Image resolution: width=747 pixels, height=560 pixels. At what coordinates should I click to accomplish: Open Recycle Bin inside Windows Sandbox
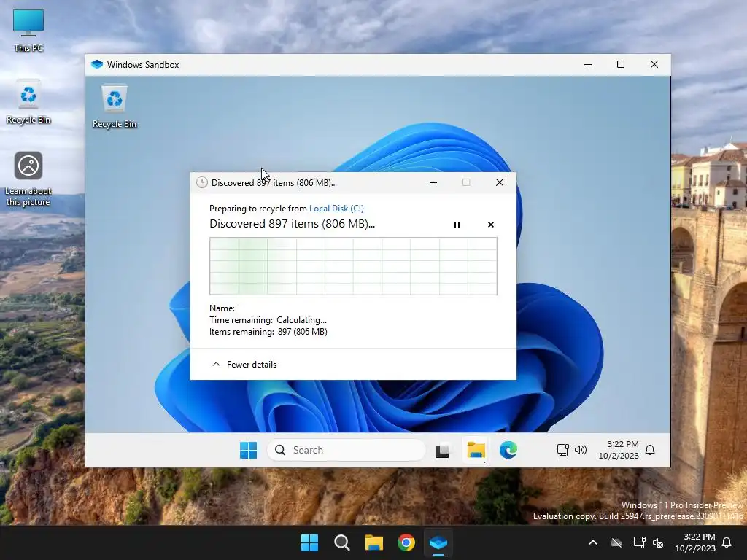(x=115, y=106)
